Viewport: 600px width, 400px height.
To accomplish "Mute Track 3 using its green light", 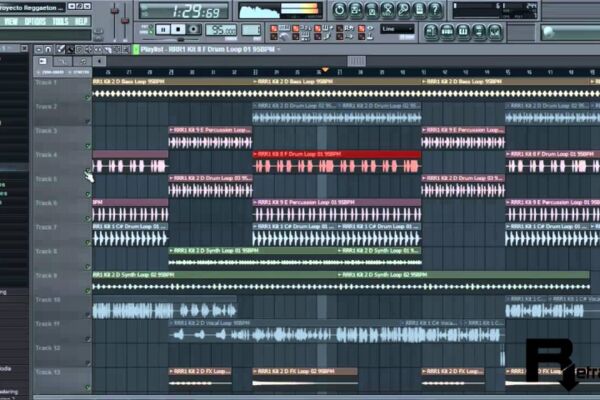I will [88, 146].
